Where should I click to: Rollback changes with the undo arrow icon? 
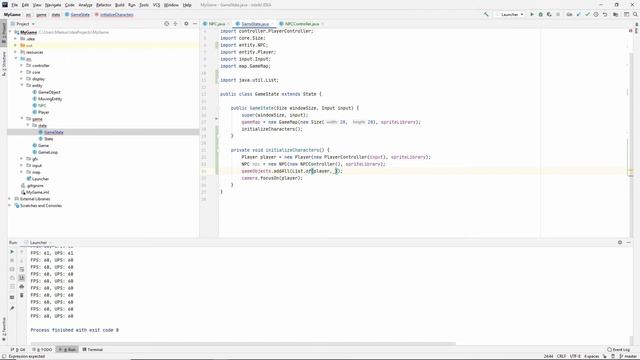tap(605, 14)
